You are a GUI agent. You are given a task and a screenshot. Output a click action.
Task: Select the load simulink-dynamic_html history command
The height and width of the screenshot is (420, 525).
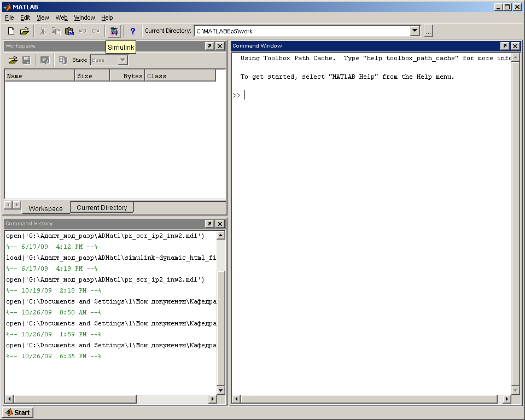point(111,258)
